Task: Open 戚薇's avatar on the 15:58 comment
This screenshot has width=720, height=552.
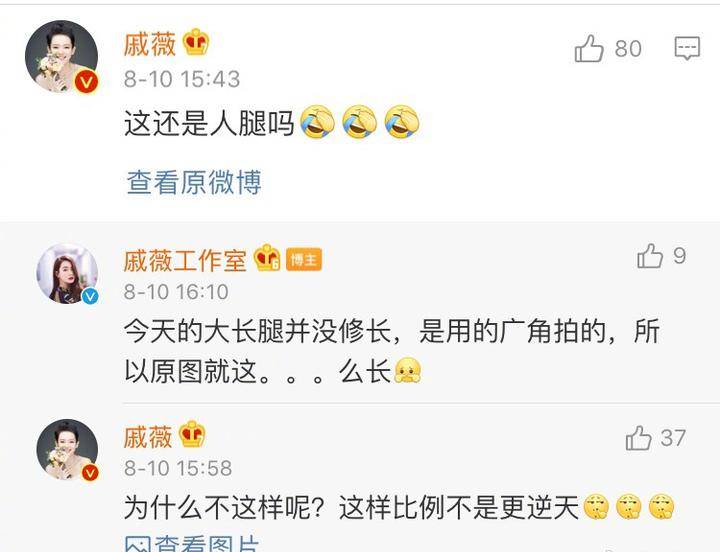Action: [68, 450]
